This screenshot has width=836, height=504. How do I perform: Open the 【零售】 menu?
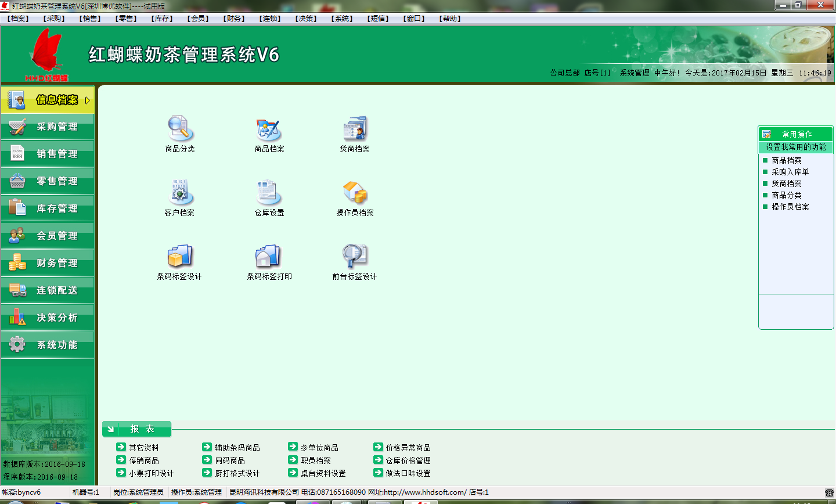pyautogui.click(x=127, y=19)
